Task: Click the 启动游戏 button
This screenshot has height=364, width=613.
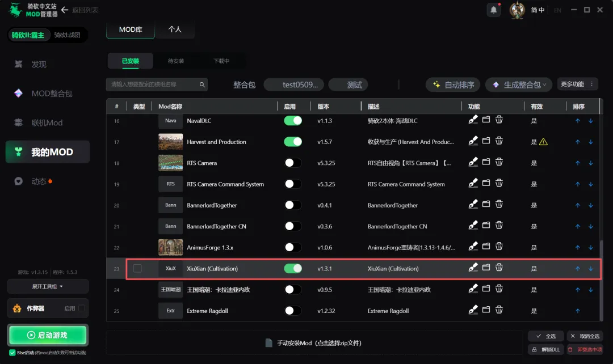Action: pyautogui.click(x=48, y=335)
